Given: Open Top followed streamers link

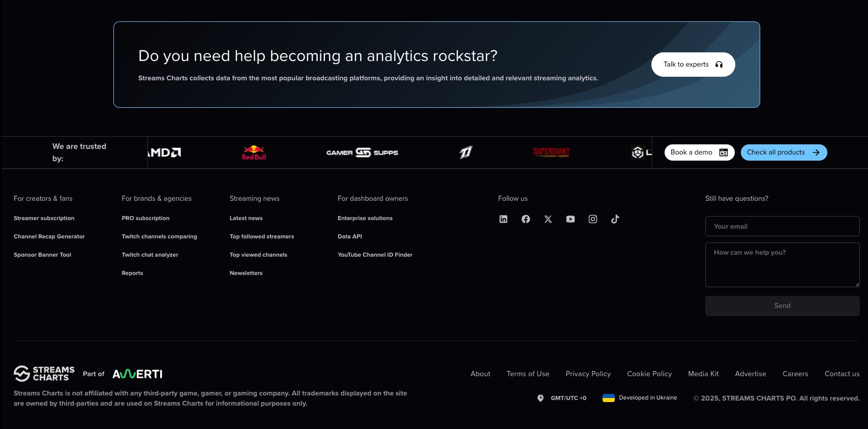Looking at the screenshot, I should pyautogui.click(x=262, y=236).
